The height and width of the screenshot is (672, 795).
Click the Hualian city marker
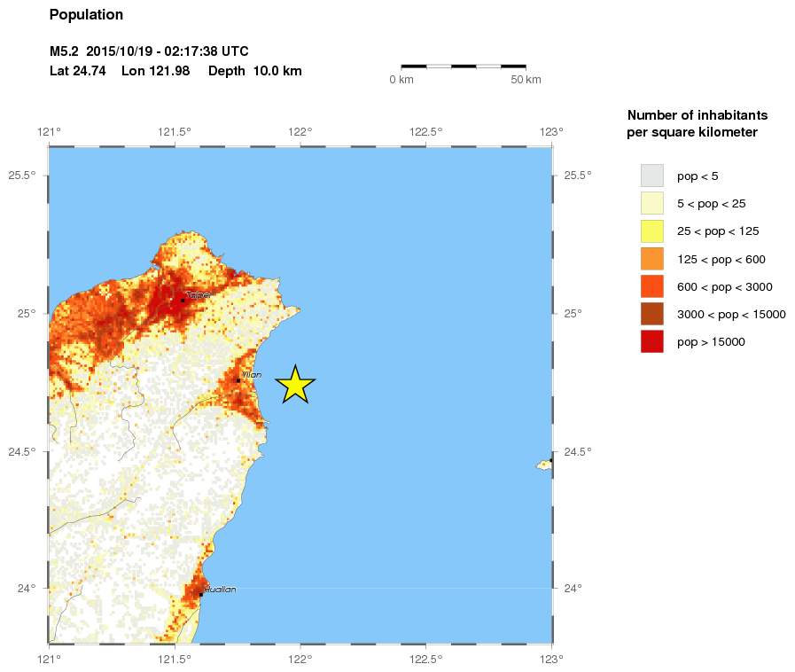201,594
